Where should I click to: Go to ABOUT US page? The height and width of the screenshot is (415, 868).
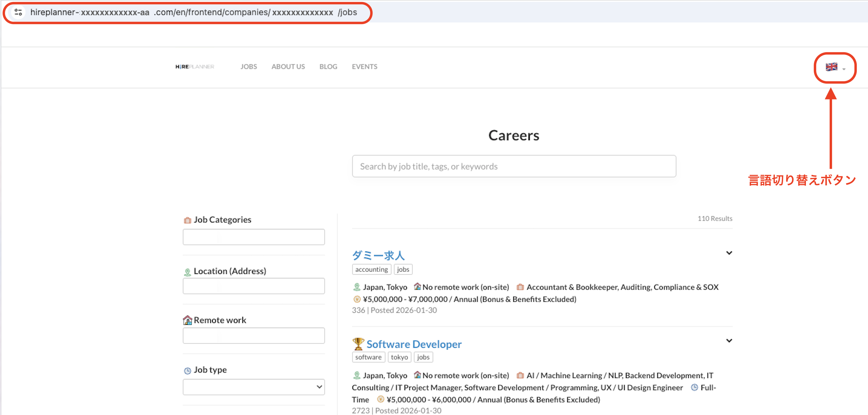point(288,67)
